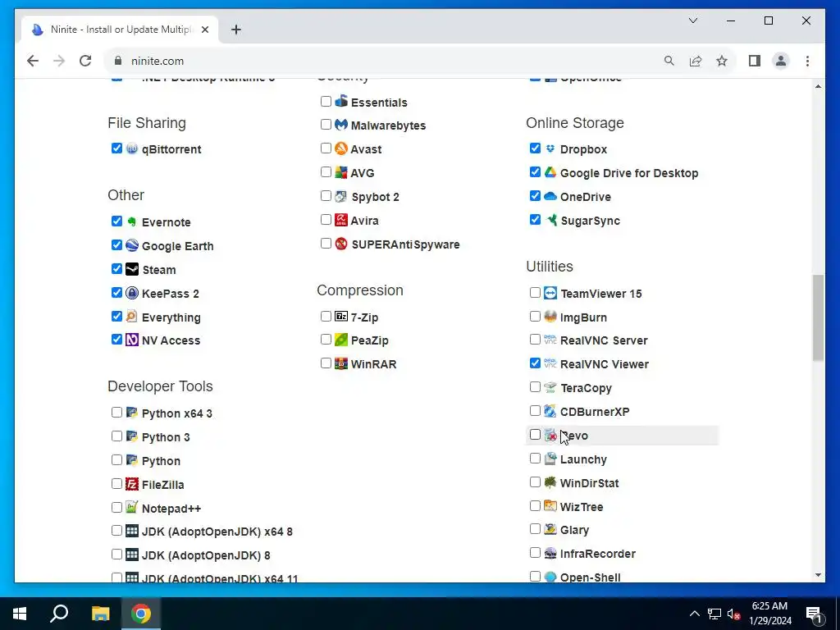Click the Everything search icon
The height and width of the screenshot is (630, 840).
pyautogui.click(x=132, y=316)
